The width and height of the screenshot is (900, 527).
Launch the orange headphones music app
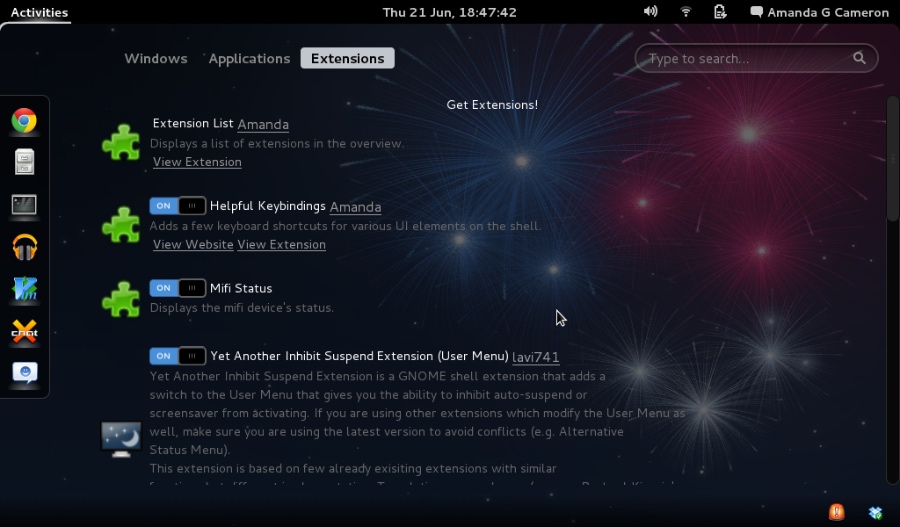pyautogui.click(x=24, y=247)
